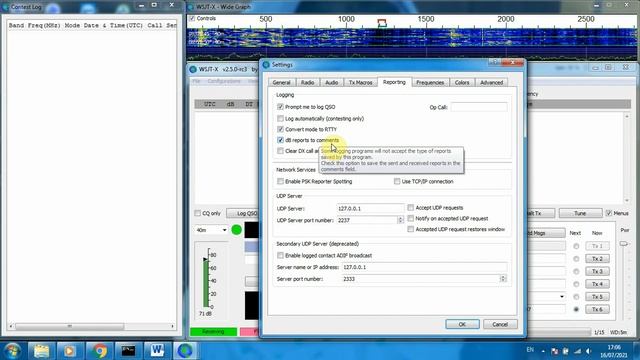The width and height of the screenshot is (640, 360).
Task: Click Contest Log window title icon
Action: pos(5,7)
